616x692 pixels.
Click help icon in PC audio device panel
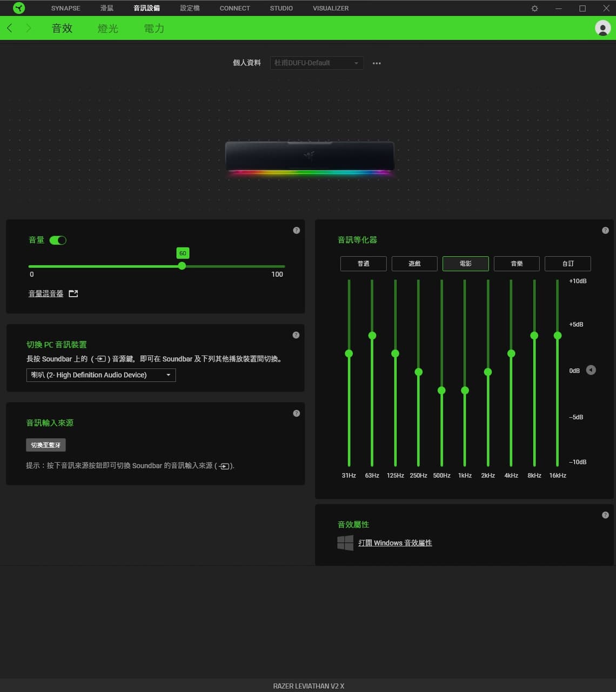coord(296,335)
